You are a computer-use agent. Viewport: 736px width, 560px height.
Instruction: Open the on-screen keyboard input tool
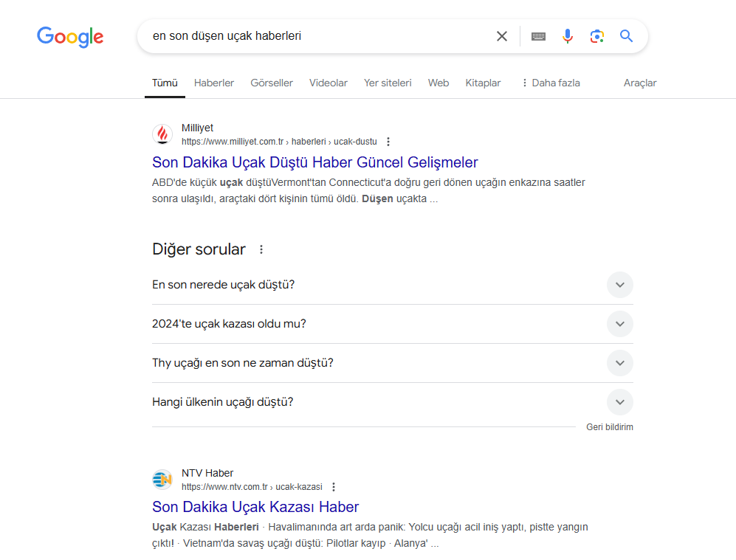click(538, 36)
